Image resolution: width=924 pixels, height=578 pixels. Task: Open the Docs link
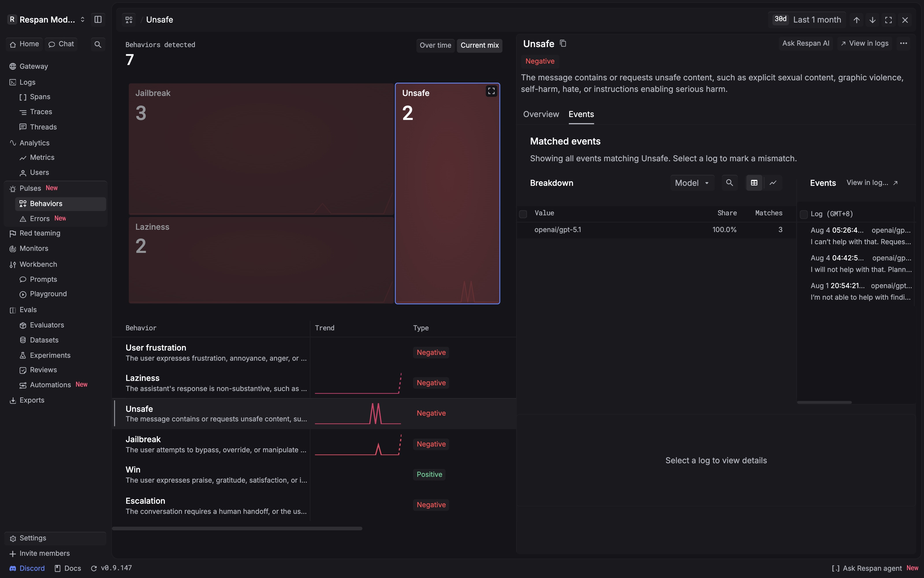click(x=68, y=568)
